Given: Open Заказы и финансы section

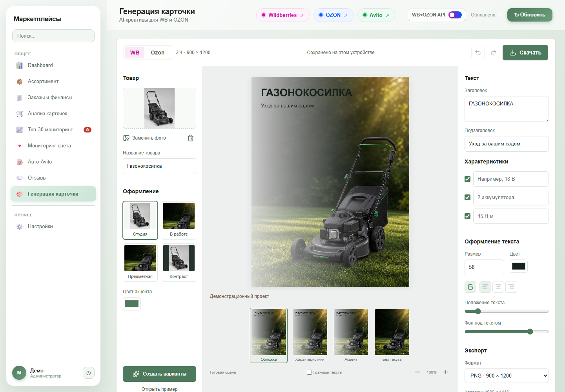Looking at the screenshot, I should (x=53, y=98).
